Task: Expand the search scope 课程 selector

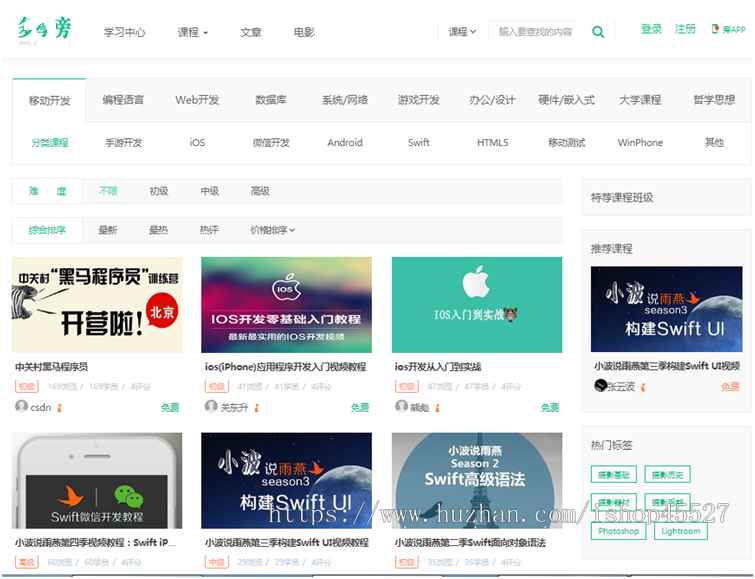Action: 462,32
